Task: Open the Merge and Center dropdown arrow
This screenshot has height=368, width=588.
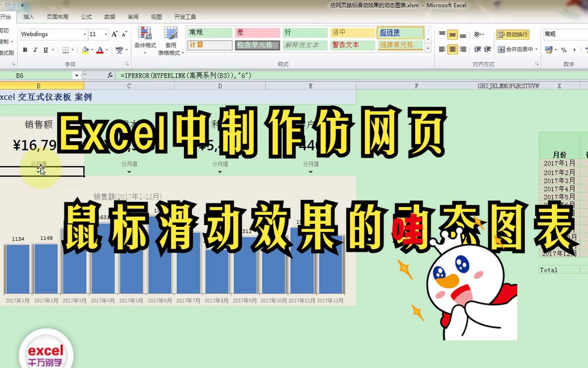Action: click(536, 49)
